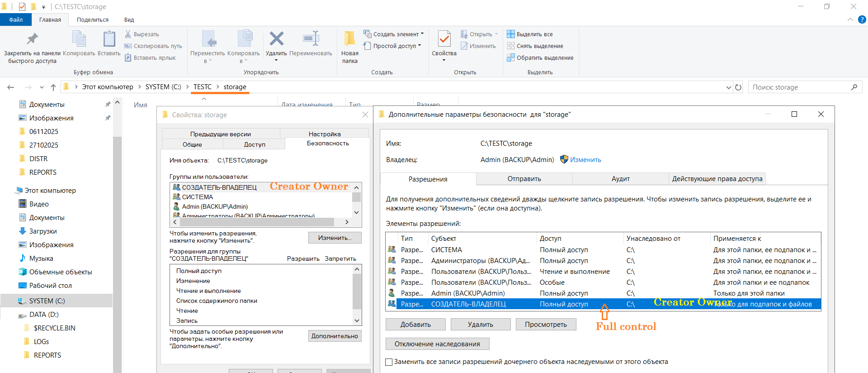Click the Музыка note icon
This screenshot has width=868, height=373.
(x=23, y=258)
